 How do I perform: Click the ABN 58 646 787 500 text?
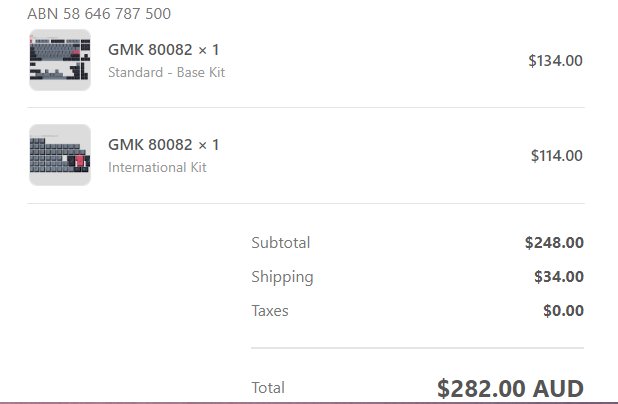99,14
